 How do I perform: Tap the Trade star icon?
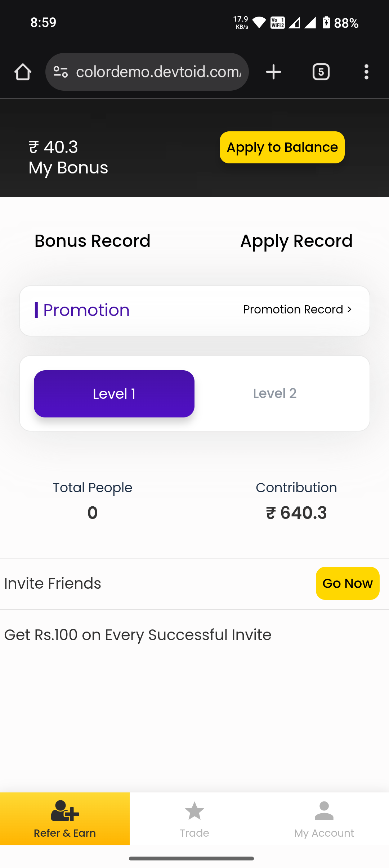click(x=194, y=810)
